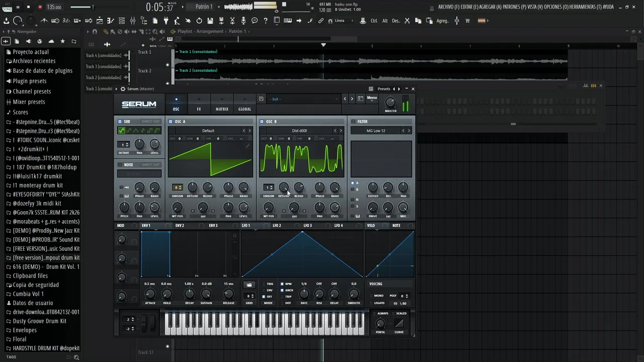Open the mixer window icon
Viewport: 644px width, 362px height.
click(x=133, y=21)
